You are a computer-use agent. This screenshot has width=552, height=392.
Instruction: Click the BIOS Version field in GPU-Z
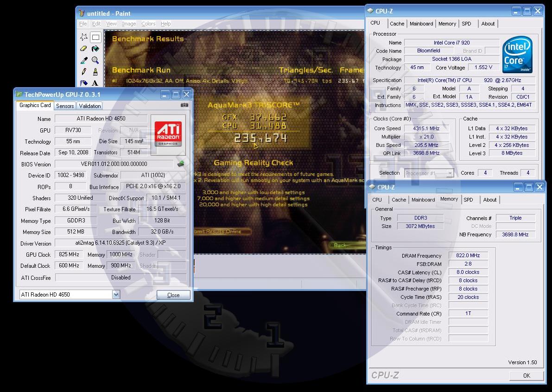click(114, 164)
